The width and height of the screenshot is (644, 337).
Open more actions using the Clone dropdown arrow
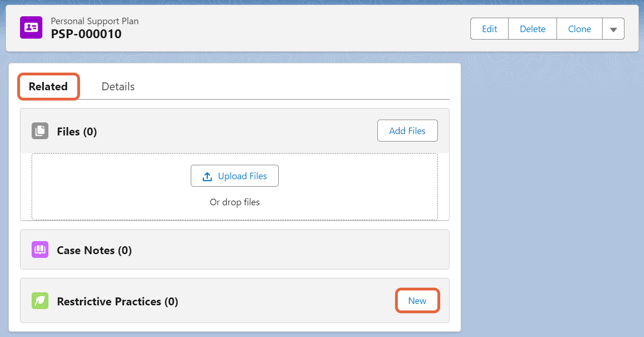(613, 28)
